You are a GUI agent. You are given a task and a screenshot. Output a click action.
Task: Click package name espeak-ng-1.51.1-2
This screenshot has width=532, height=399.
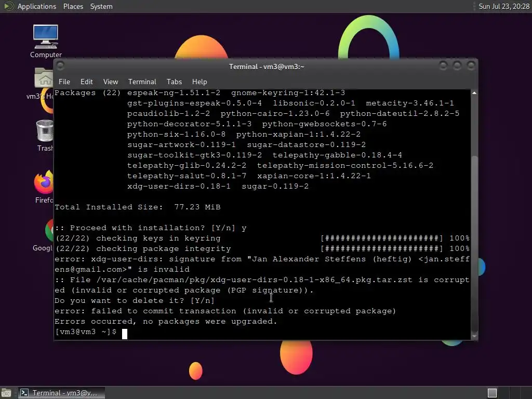(174, 92)
